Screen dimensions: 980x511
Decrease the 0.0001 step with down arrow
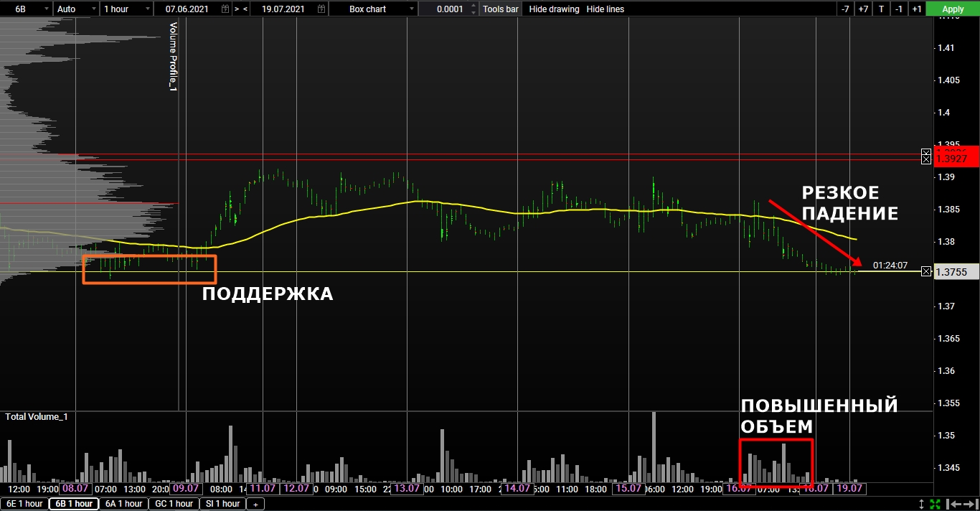click(x=475, y=13)
